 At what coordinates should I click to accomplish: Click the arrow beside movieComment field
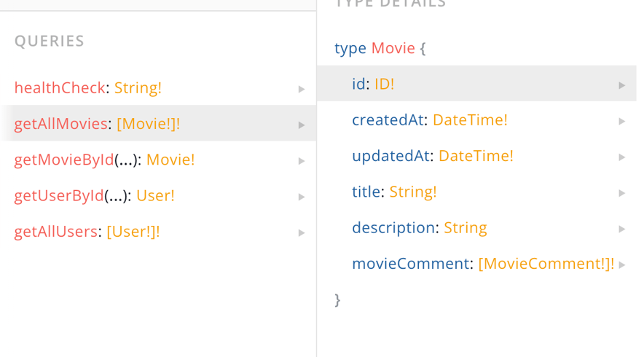pyautogui.click(x=622, y=265)
